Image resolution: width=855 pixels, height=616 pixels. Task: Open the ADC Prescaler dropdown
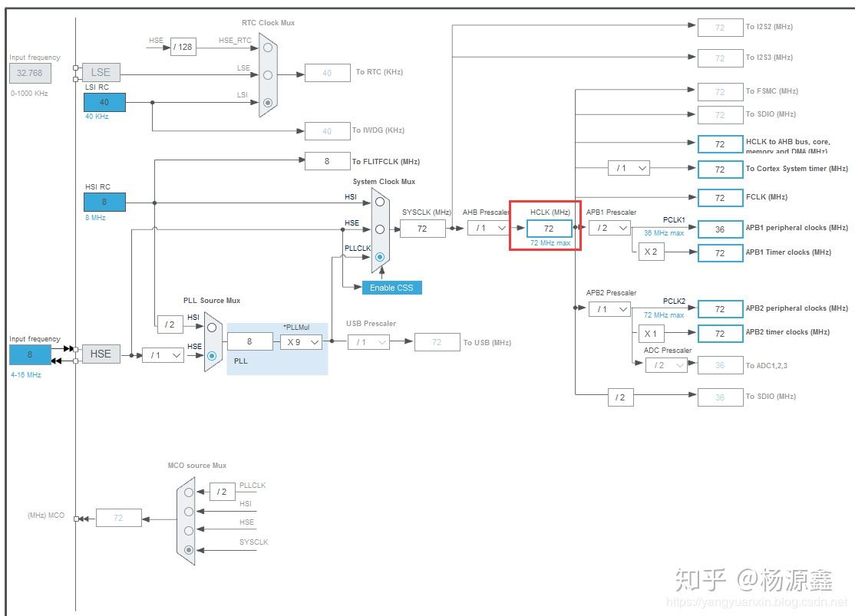click(667, 365)
